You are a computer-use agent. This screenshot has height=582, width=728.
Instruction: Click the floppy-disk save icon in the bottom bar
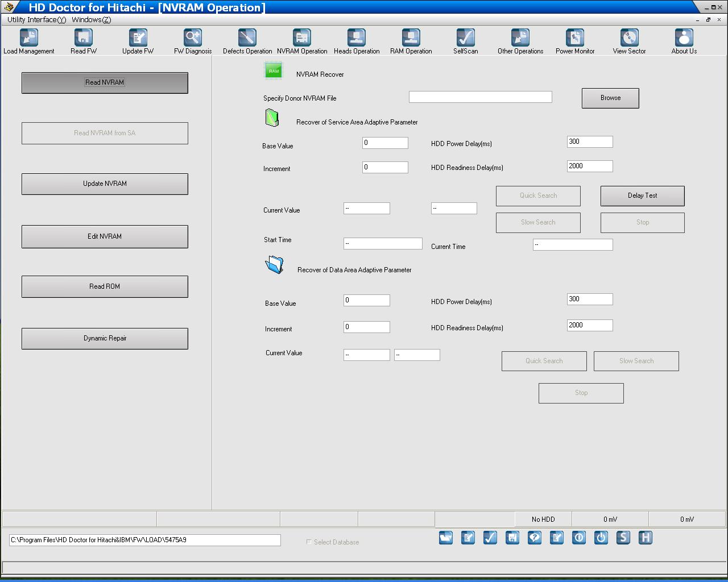click(x=512, y=538)
